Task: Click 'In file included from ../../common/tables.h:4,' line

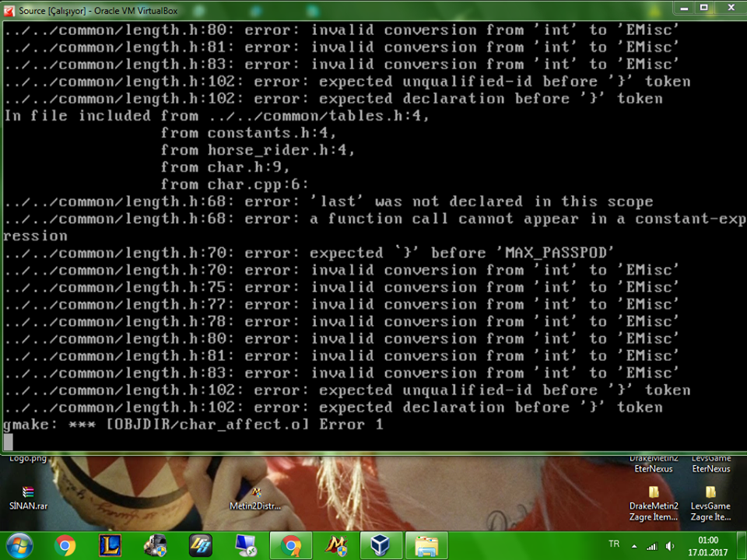Action: [x=217, y=116]
